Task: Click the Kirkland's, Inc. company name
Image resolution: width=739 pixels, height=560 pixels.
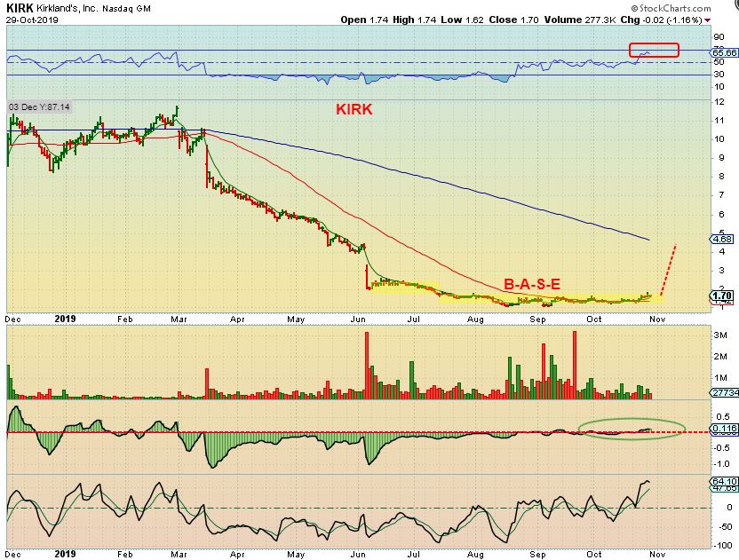Action: (68, 9)
